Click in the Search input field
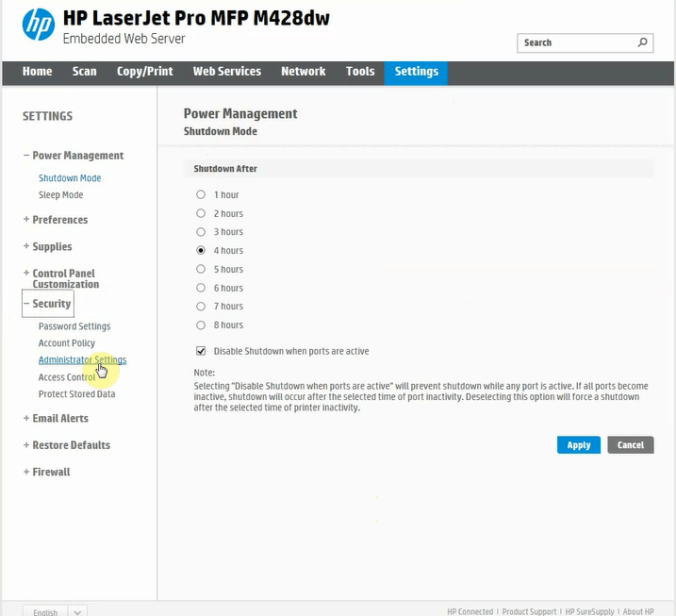Image resolution: width=676 pixels, height=616 pixels. pyautogui.click(x=575, y=42)
